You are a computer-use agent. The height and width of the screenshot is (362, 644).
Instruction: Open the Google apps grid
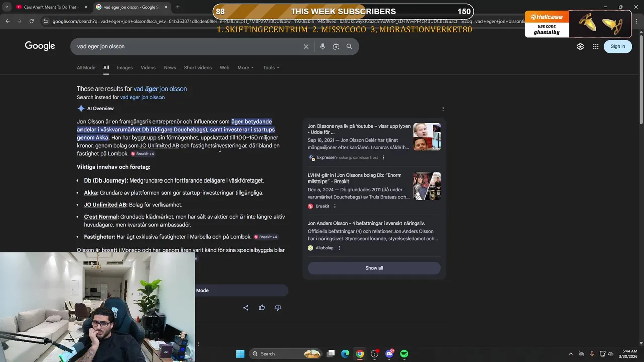pos(596,46)
